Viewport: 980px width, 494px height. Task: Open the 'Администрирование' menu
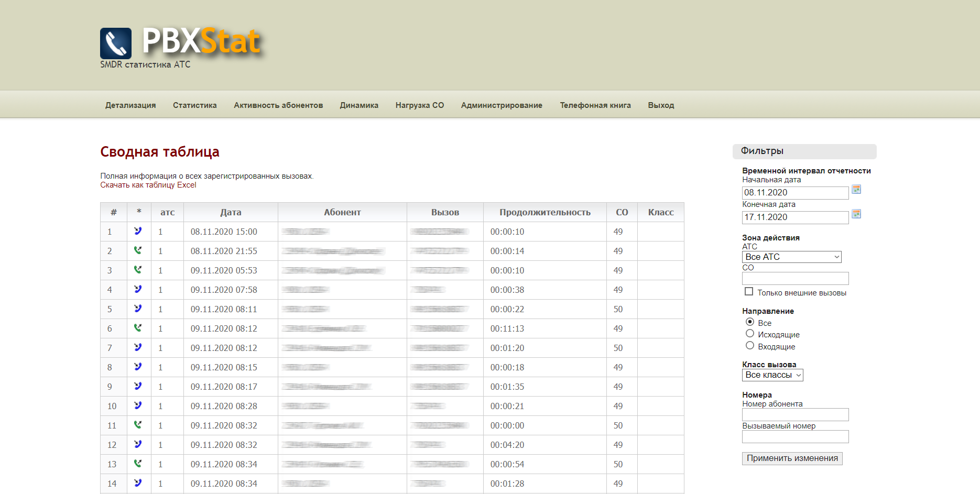coord(502,105)
